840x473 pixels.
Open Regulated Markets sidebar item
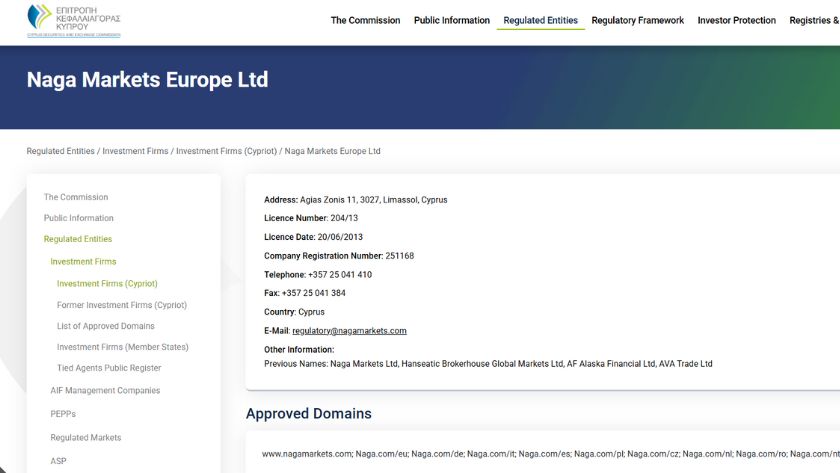[x=86, y=438]
